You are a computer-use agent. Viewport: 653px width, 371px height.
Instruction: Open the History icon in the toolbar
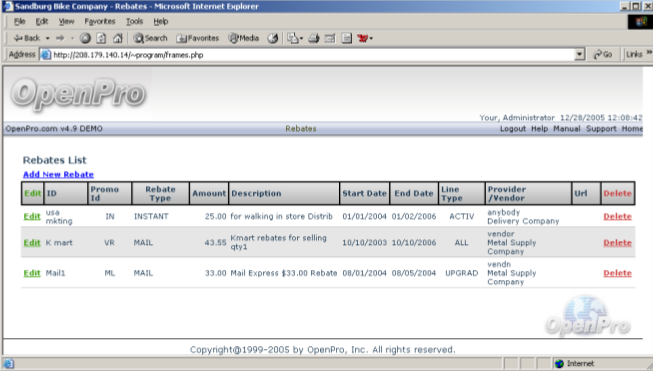pos(273,38)
